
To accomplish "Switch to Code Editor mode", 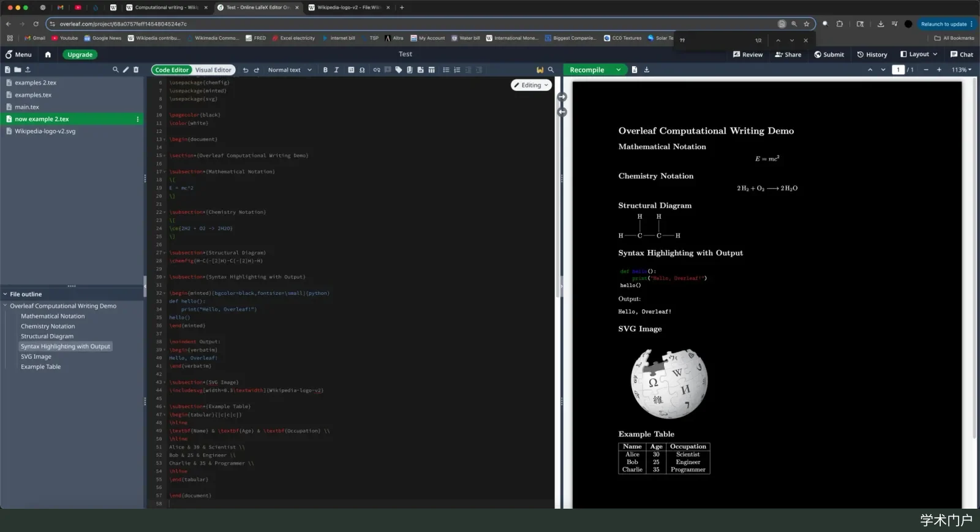I will click(171, 70).
